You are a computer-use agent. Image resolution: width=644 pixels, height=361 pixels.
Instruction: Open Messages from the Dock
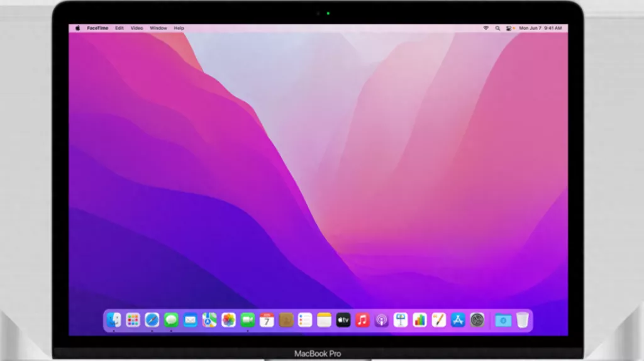click(x=171, y=320)
